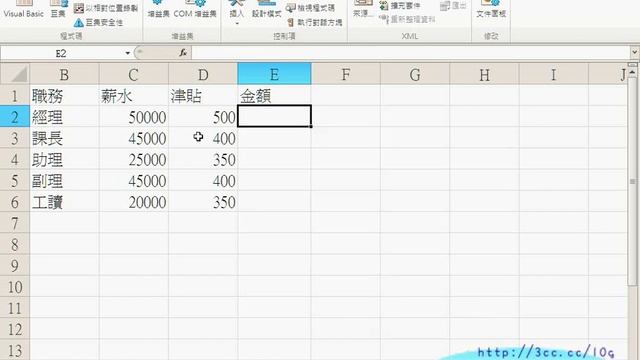The image size is (640, 360).
Task: Open the Macros (巨集) dialog
Action: (x=58, y=9)
